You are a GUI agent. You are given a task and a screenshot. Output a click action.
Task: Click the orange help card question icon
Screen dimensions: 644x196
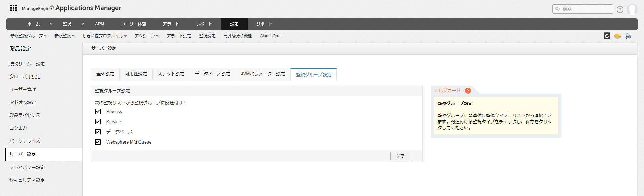(468, 91)
